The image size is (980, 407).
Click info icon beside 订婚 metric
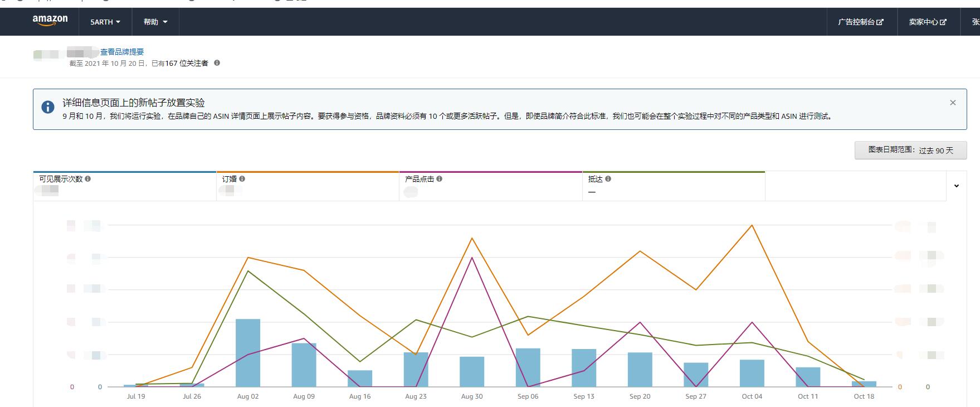[242, 179]
